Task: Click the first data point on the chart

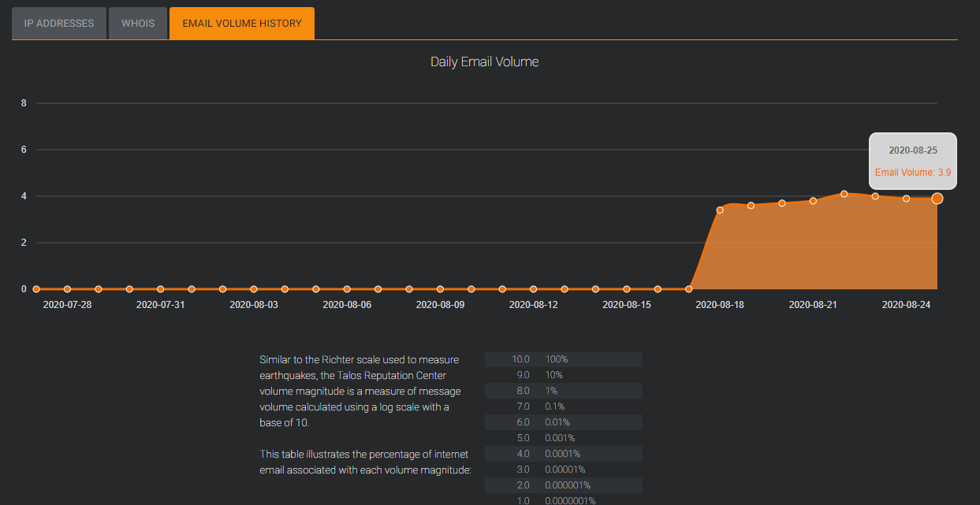Action: [36, 289]
